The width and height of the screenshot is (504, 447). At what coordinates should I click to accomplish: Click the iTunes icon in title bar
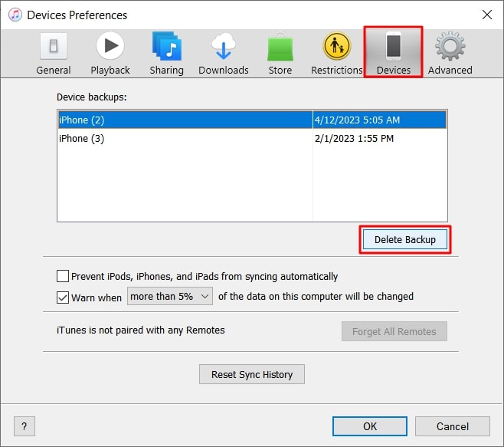tap(15, 15)
